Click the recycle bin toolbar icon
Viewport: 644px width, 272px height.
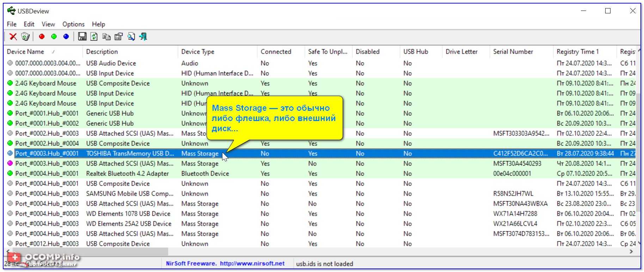pyautogui.click(x=25, y=37)
